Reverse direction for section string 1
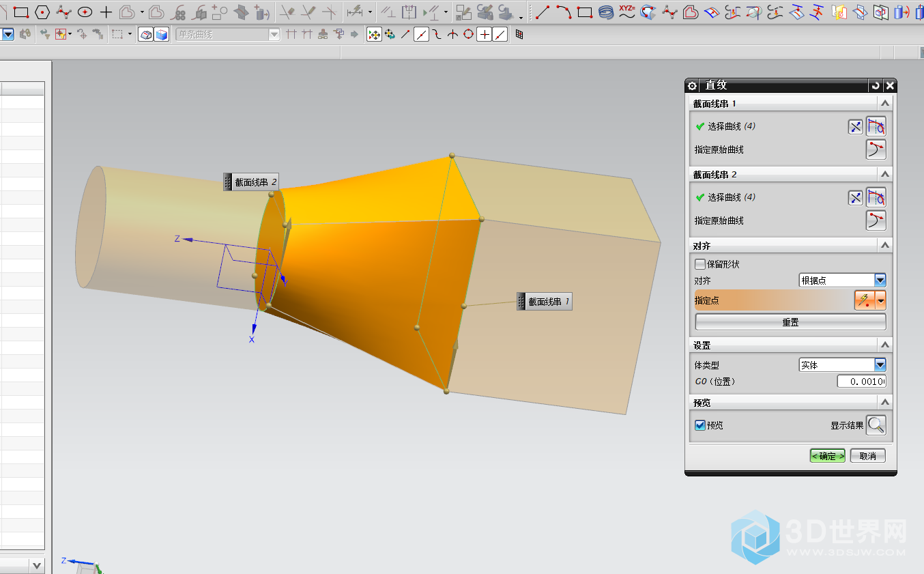 pyautogui.click(x=856, y=126)
